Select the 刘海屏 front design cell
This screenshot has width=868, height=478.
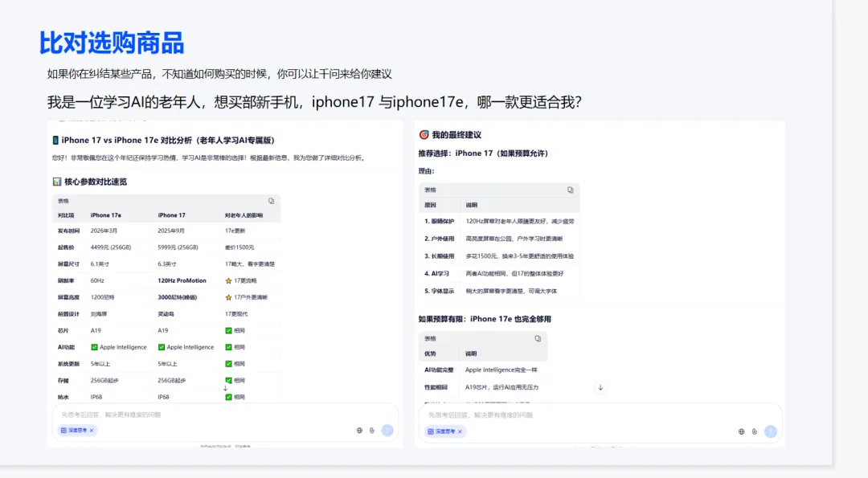click(99, 313)
